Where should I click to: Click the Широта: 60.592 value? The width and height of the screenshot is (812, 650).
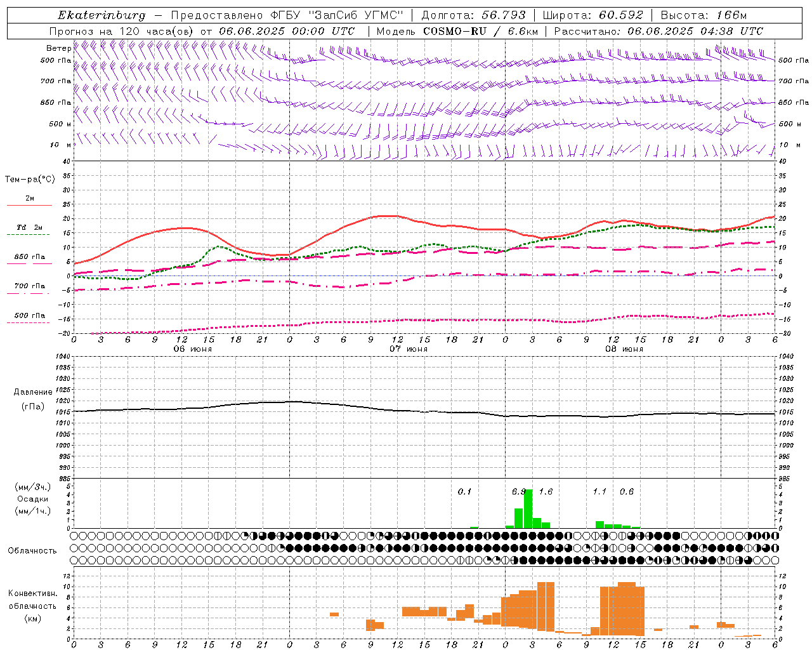593,15
